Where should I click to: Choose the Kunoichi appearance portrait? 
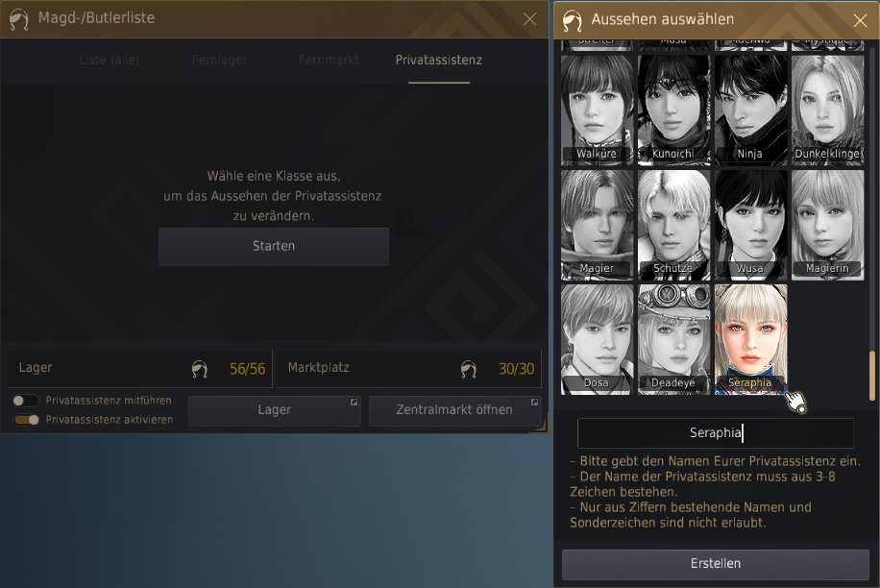coord(674,110)
